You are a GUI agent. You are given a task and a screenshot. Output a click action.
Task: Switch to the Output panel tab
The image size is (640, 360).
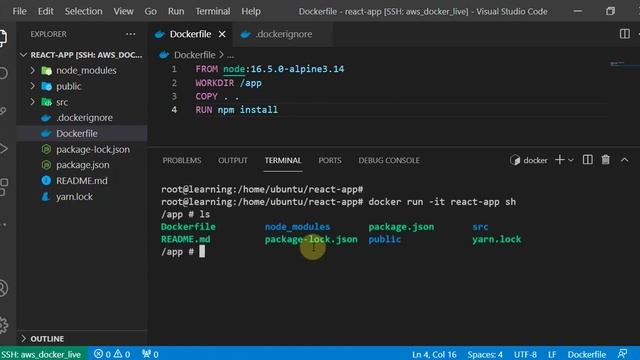point(233,160)
